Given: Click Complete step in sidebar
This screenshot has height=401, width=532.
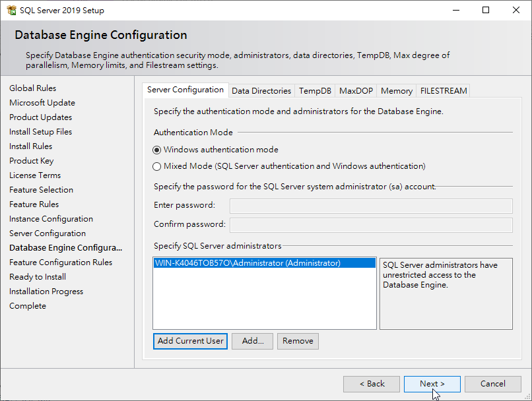Looking at the screenshot, I should click(x=28, y=306).
